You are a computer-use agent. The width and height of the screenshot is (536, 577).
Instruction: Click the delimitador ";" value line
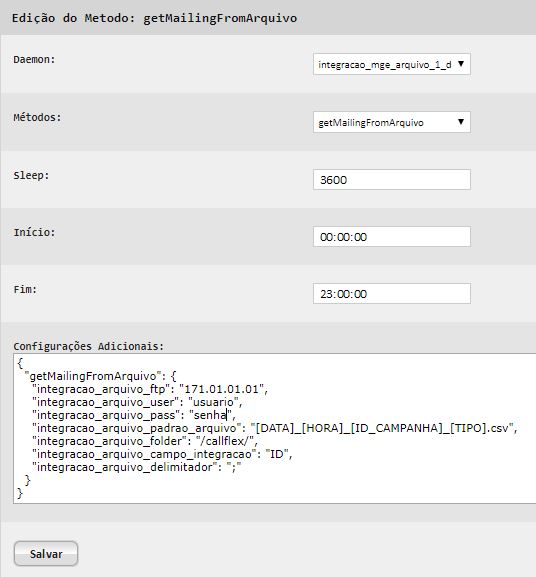tap(136, 467)
